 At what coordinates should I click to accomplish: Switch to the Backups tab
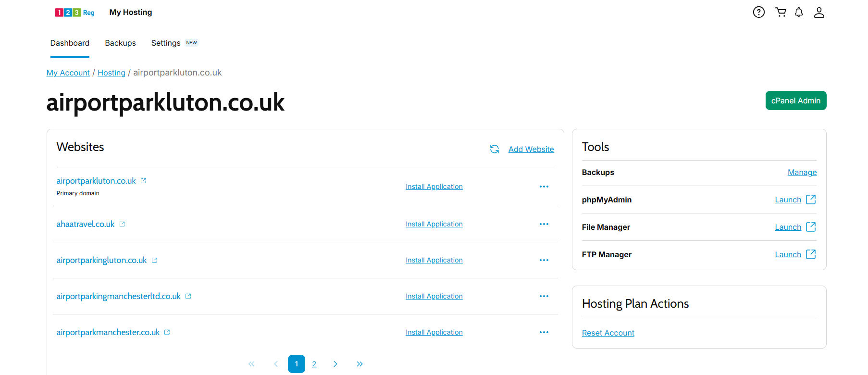[x=120, y=43]
